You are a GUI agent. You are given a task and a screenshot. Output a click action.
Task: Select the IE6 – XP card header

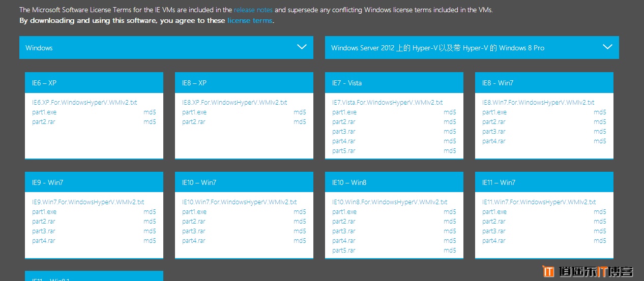coord(94,83)
